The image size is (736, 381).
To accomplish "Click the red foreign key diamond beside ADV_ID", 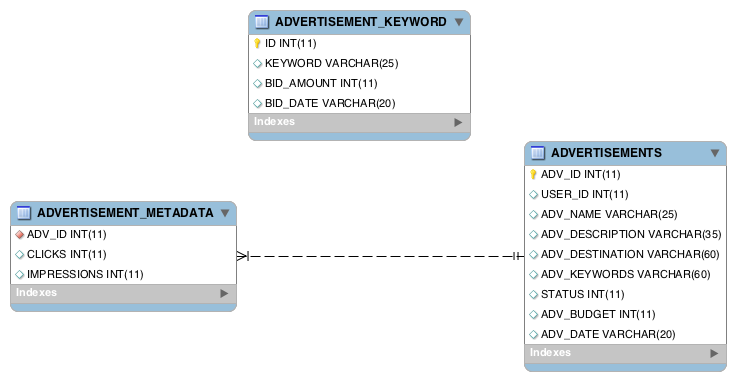I will (20, 234).
